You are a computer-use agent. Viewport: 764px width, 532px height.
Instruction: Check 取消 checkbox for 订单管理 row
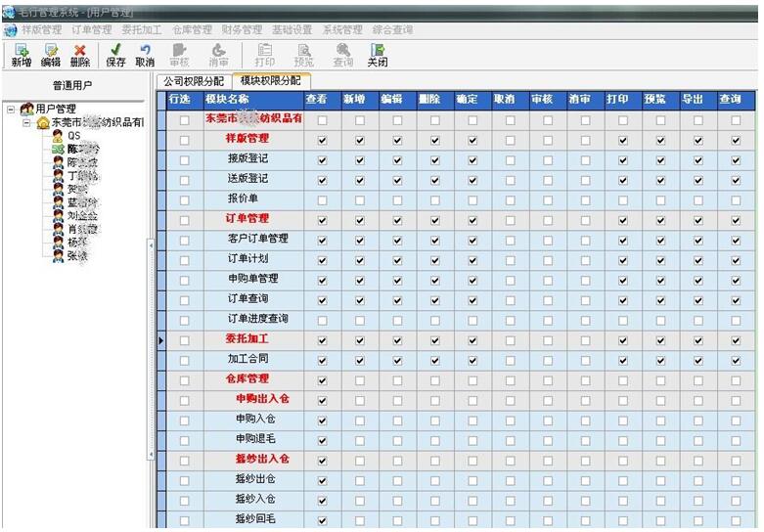click(x=510, y=220)
